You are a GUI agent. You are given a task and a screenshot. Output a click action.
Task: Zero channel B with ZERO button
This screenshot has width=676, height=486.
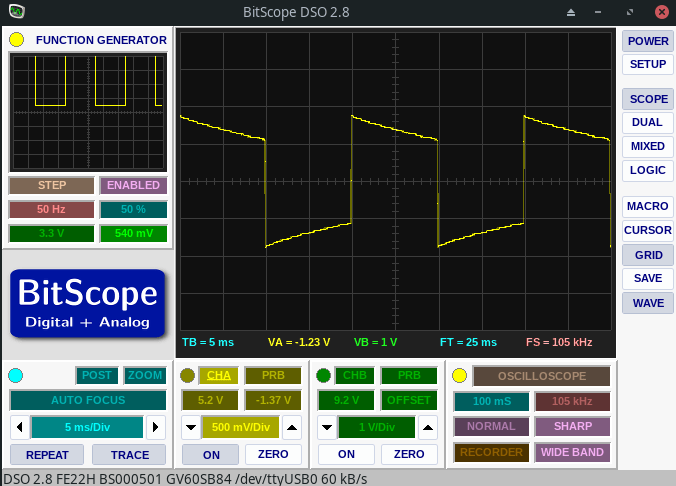pyautogui.click(x=409, y=454)
